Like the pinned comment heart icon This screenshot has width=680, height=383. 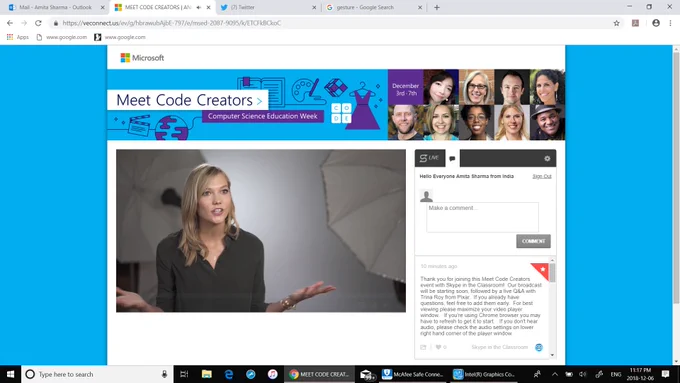438,347
